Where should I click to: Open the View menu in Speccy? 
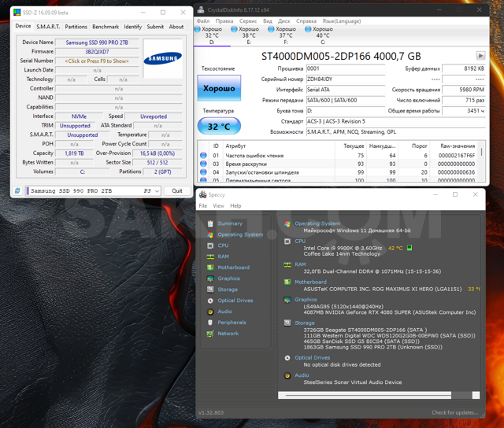218,206
